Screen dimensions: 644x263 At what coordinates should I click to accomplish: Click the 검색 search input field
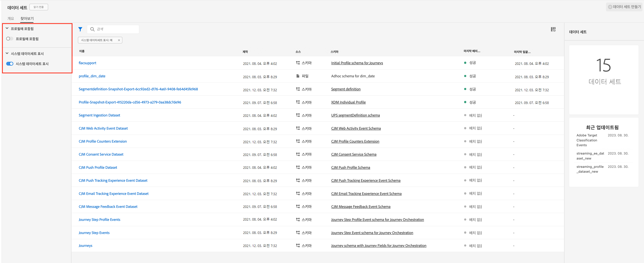116,29
